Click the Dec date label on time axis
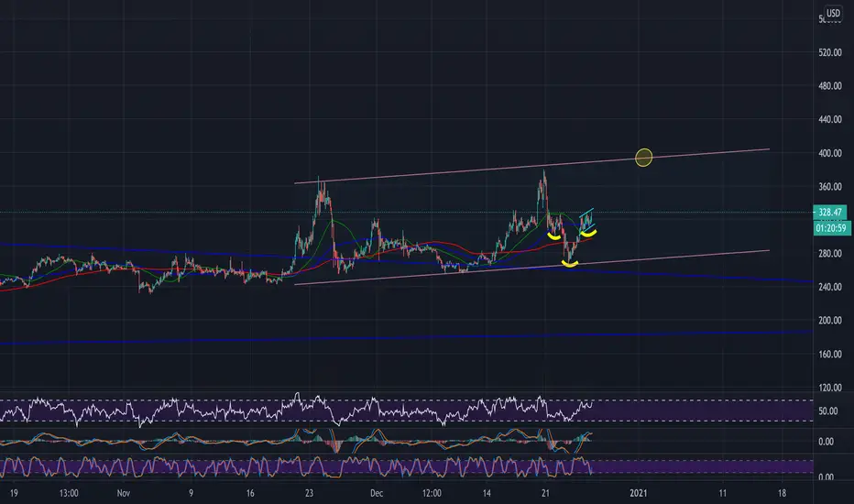The width and height of the screenshot is (854, 504). tap(377, 493)
